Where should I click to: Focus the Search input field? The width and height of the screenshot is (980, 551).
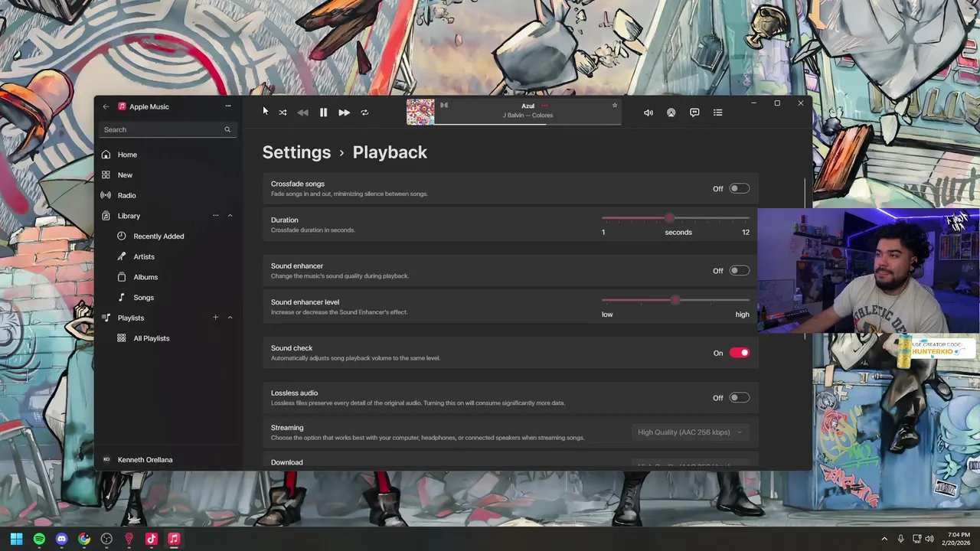tap(168, 129)
